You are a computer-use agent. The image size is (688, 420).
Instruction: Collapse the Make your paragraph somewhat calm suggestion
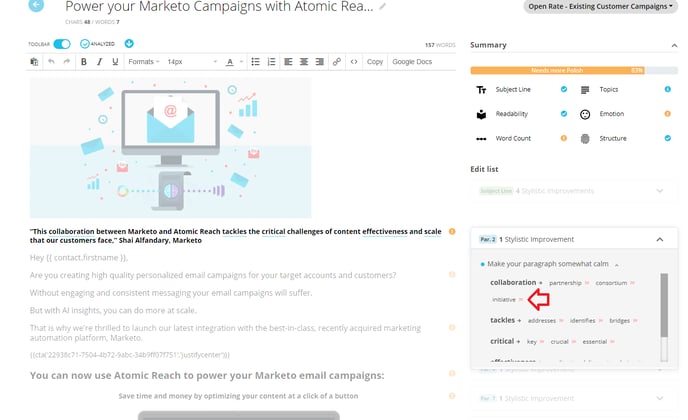[x=616, y=265]
